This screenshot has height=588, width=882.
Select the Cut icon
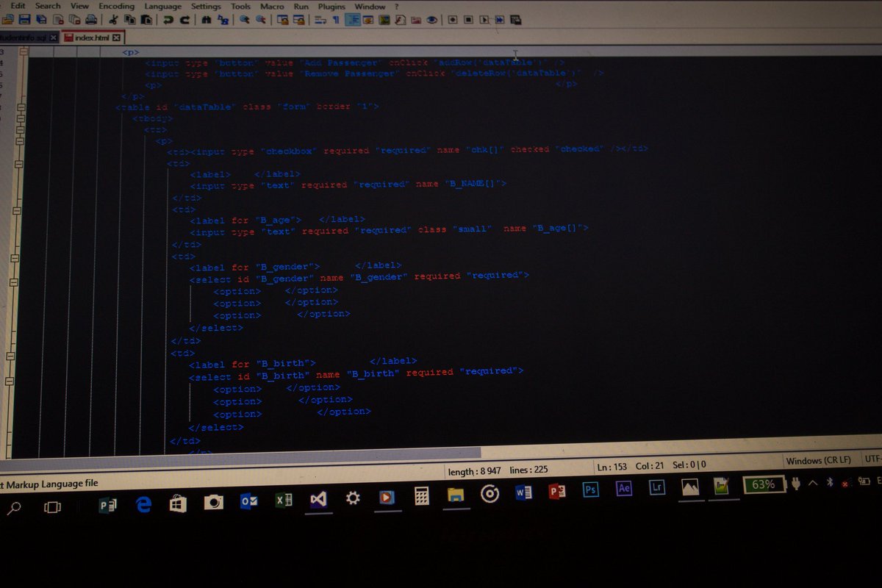[x=112, y=21]
